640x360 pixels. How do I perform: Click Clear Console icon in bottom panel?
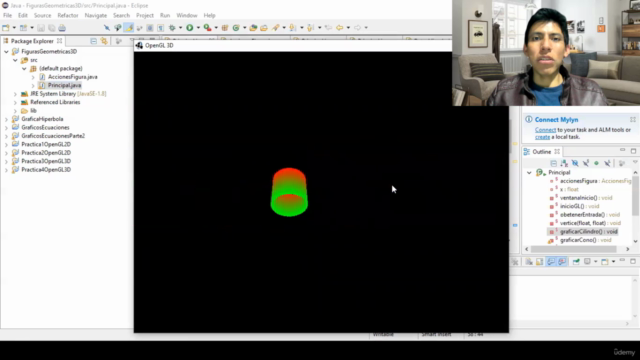tap(529, 262)
